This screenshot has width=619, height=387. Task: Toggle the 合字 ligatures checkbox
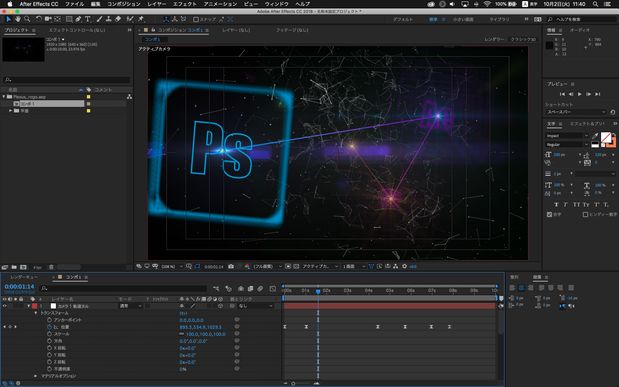(x=550, y=214)
